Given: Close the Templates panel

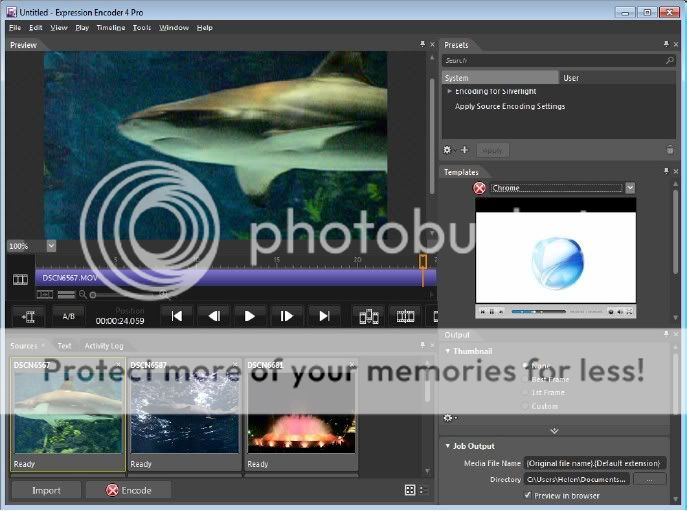Looking at the screenshot, I should coord(676,171).
